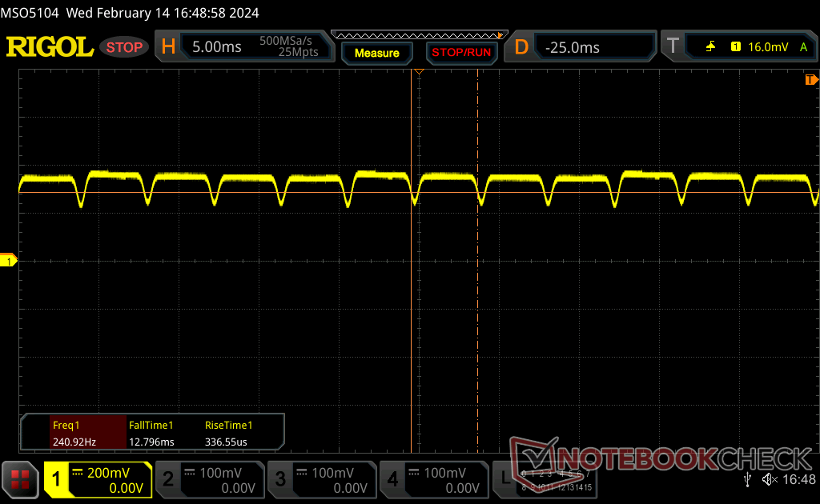Toggle channel 3 on
This screenshot has height=504, width=820.
[322, 480]
